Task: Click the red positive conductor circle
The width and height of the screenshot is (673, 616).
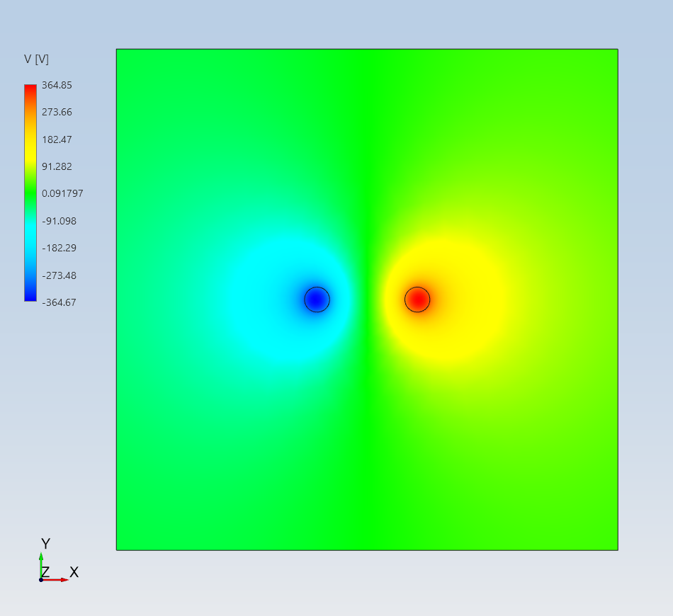Action: [x=417, y=300]
